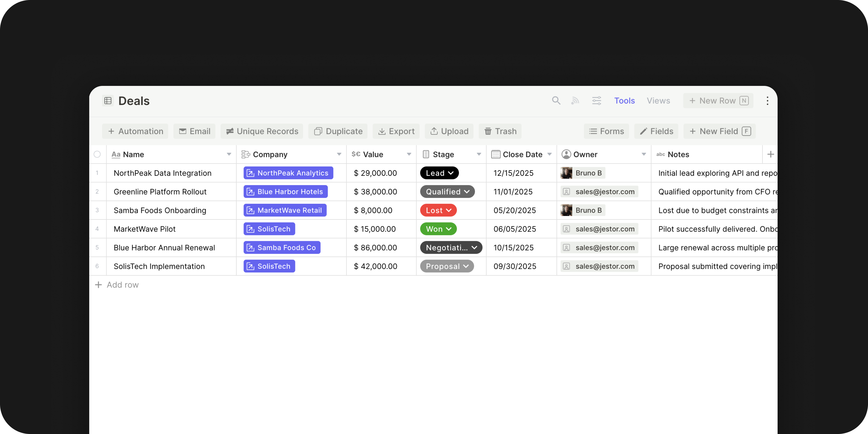Click the broadcast/feed icon beside search

[x=575, y=100]
